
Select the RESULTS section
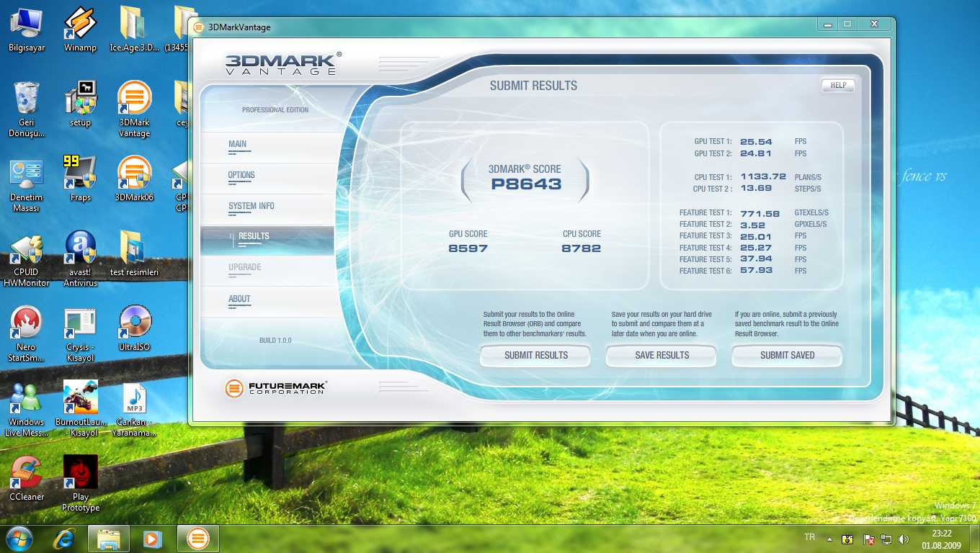coord(267,240)
